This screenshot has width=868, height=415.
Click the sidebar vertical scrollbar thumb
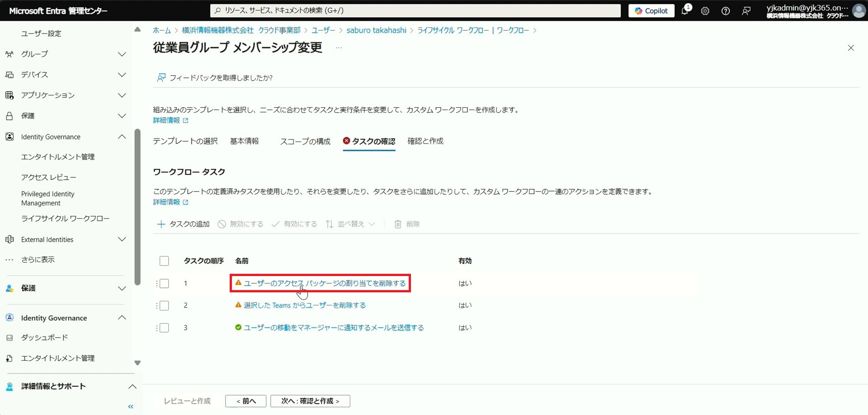click(137, 207)
